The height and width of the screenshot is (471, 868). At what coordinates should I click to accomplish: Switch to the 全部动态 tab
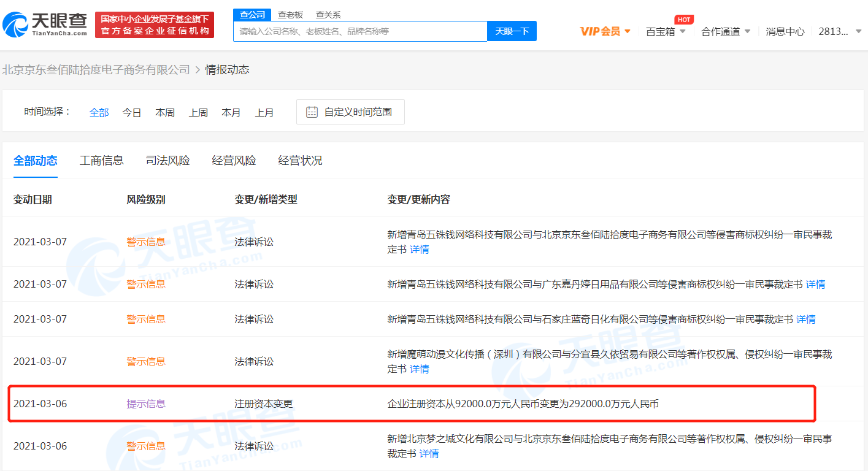(36, 161)
